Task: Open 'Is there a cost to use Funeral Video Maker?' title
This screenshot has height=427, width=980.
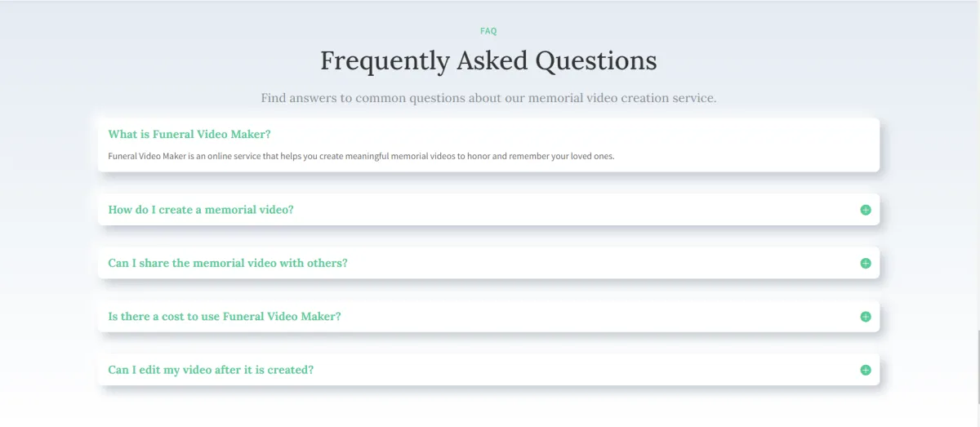Action: (225, 317)
